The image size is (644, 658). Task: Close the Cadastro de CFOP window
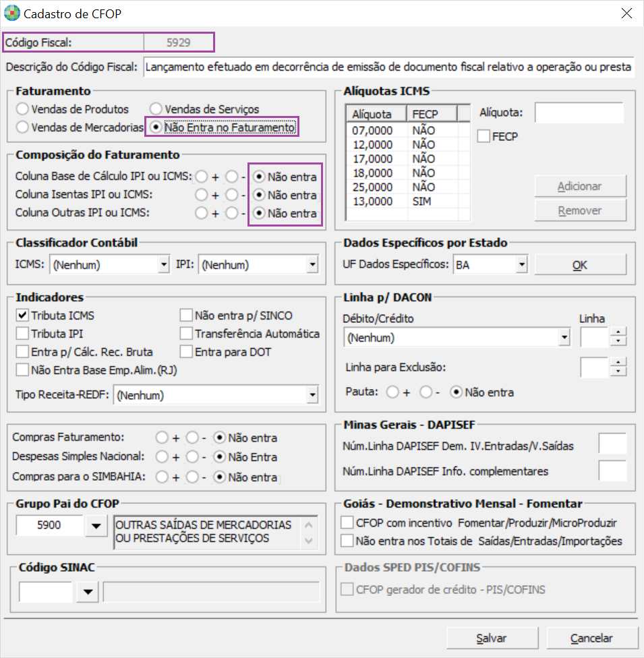coord(626,13)
